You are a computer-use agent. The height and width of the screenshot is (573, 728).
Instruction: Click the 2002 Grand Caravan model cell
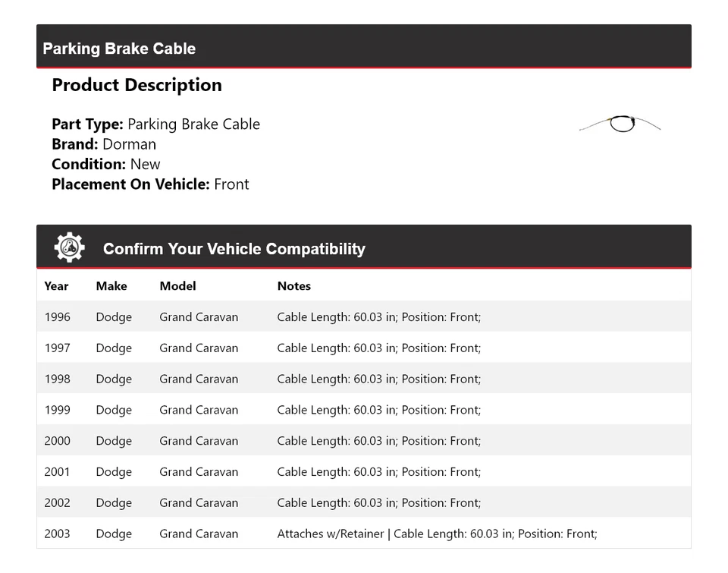point(199,503)
